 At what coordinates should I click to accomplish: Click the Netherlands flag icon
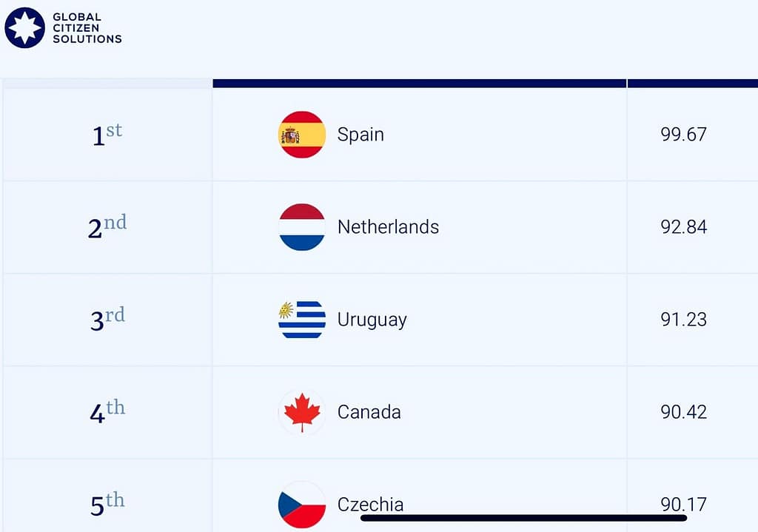302,227
